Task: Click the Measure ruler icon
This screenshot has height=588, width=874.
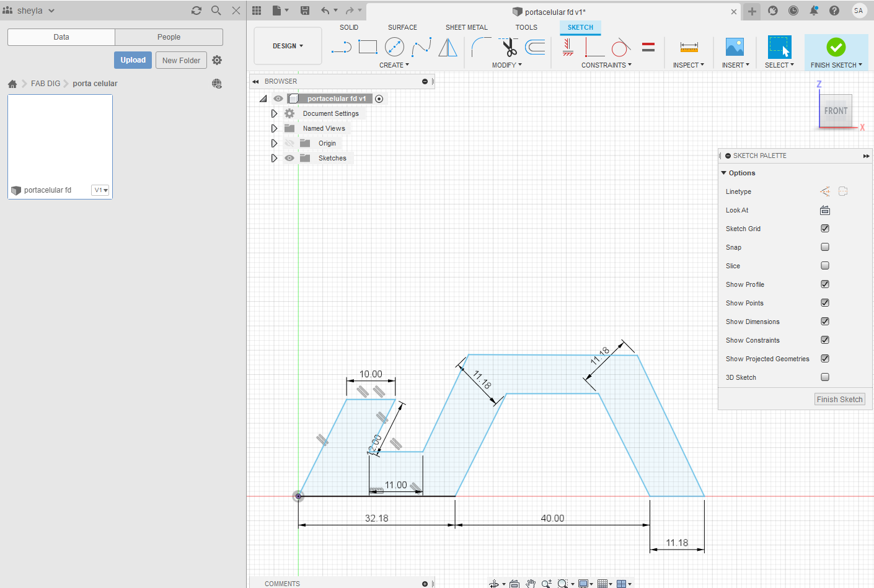Action: click(689, 47)
